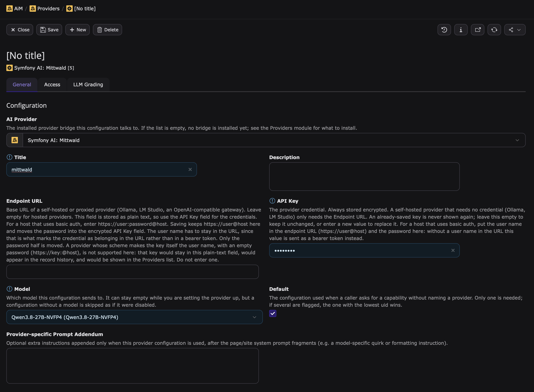Click the AiM icon in AI Provider selector
This screenshot has width=534, height=392.
(x=15, y=140)
